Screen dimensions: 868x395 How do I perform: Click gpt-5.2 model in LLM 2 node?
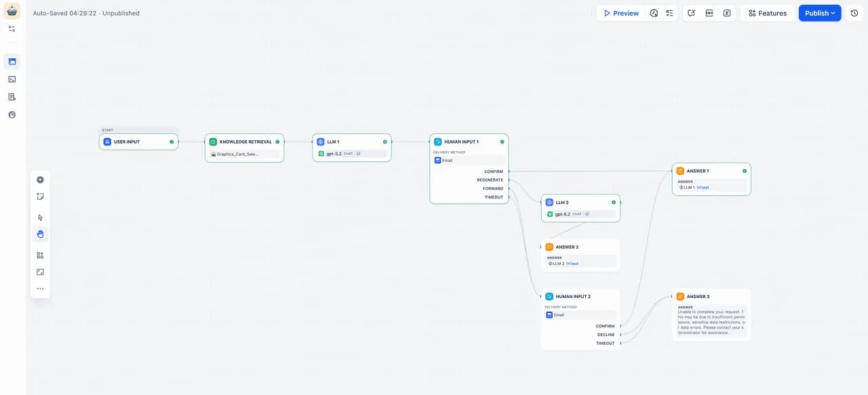pyautogui.click(x=580, y=214)
